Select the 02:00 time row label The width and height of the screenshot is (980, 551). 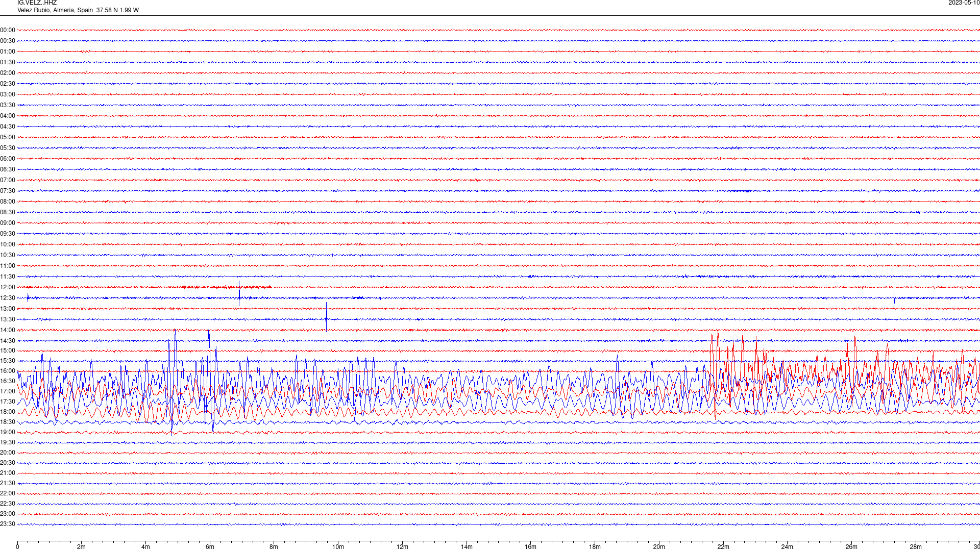point(8,73)
